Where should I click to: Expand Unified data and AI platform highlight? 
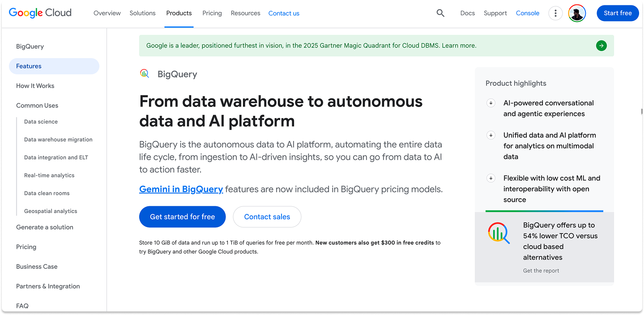(x=491, y=135)
